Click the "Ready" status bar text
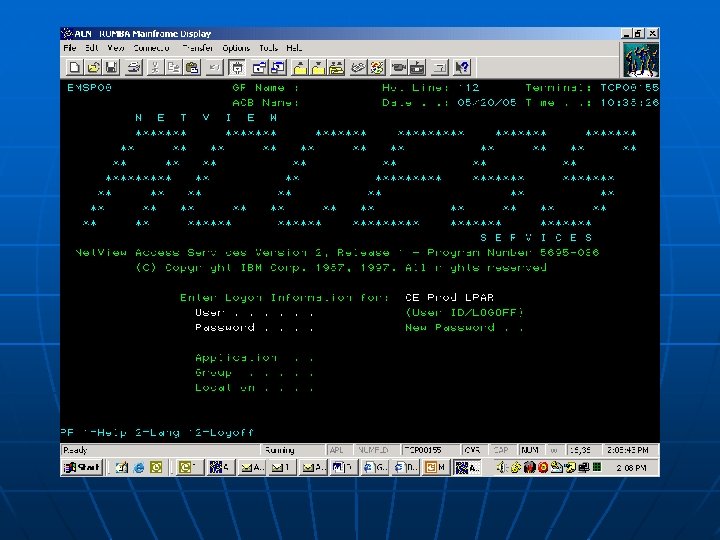This screenshot has height=540, width=720. [75, 450]
